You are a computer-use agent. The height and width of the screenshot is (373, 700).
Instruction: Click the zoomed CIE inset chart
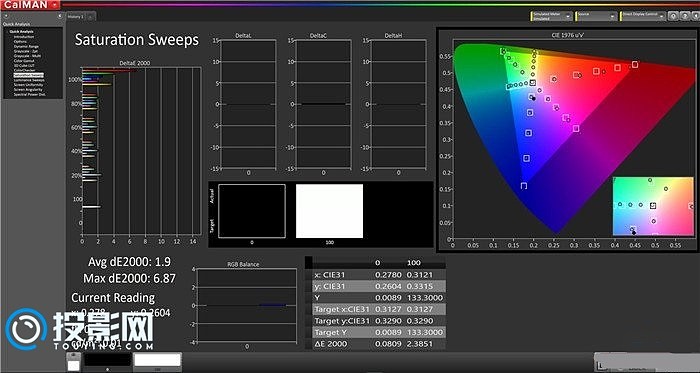[653, 206]
